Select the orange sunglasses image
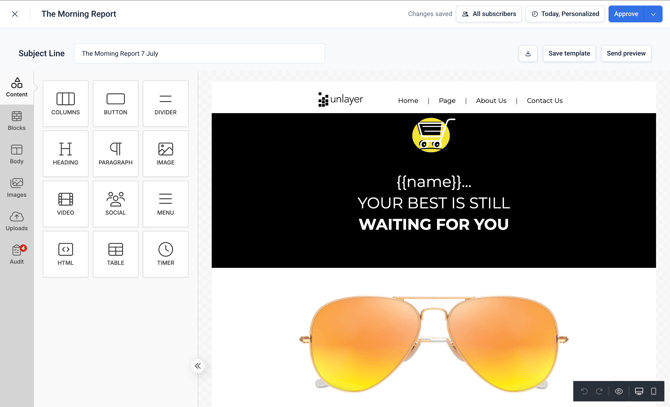 (434, 343)
